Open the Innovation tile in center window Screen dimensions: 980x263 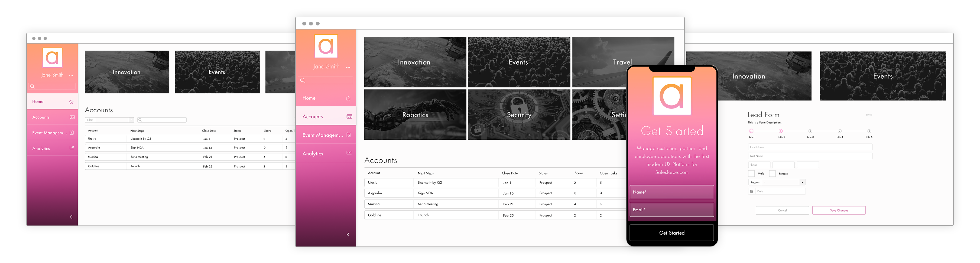pos(415,62)
